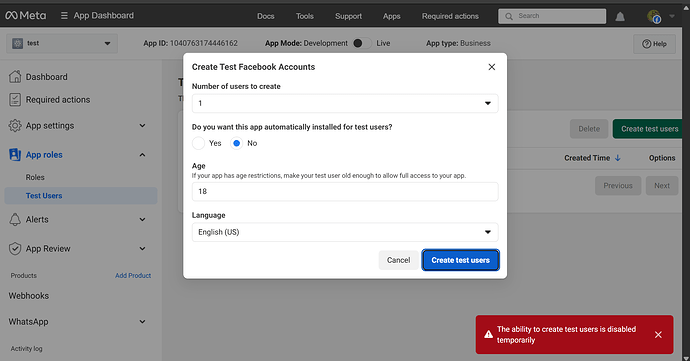Click the Dashboard home icon
690x361 pixels.
[15, 77]
